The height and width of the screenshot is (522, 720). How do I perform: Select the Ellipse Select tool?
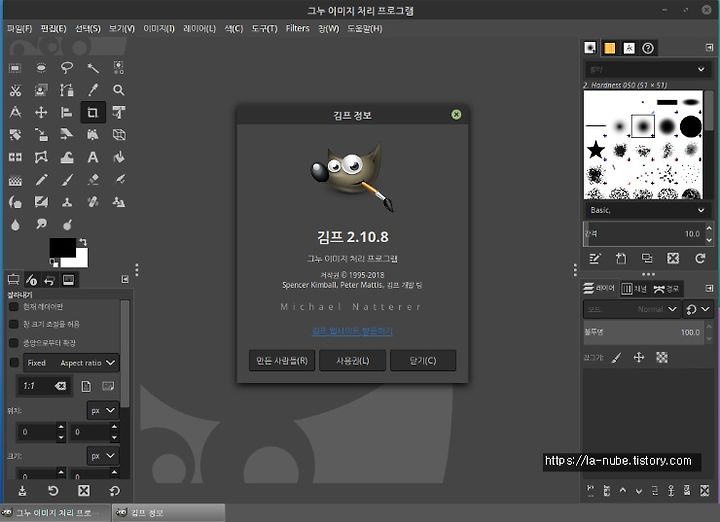point(41,68)
